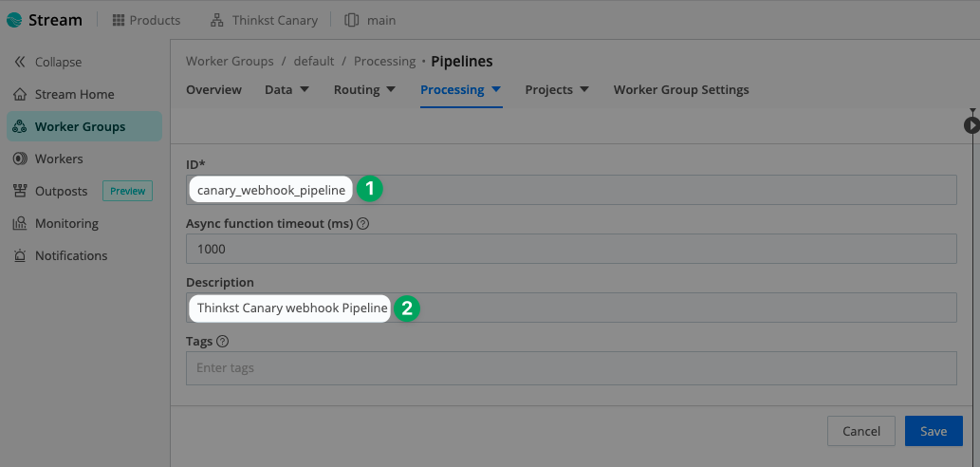The image size is (980, 467).
Task: Click the Stream logo icon
Action: [14, 20]
